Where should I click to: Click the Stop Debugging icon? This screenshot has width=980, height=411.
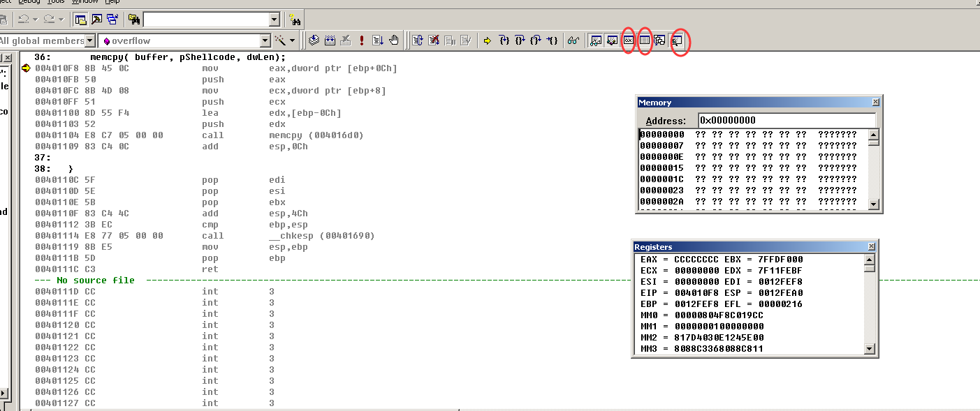click(x=434, y=40)
